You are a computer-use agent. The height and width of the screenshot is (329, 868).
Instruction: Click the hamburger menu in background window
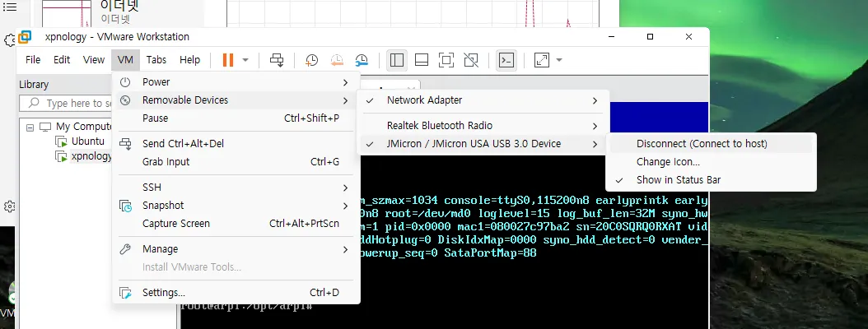click(x=9, y=7)
